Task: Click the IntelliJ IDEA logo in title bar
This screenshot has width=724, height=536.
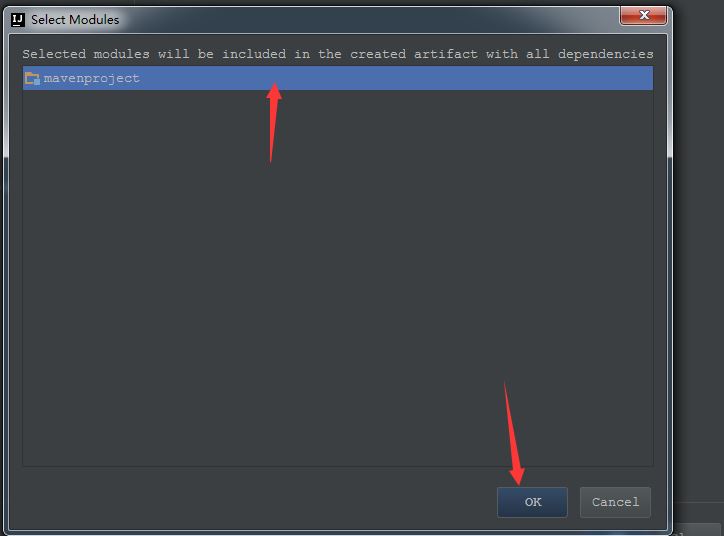Action: (x=18, y=19)
